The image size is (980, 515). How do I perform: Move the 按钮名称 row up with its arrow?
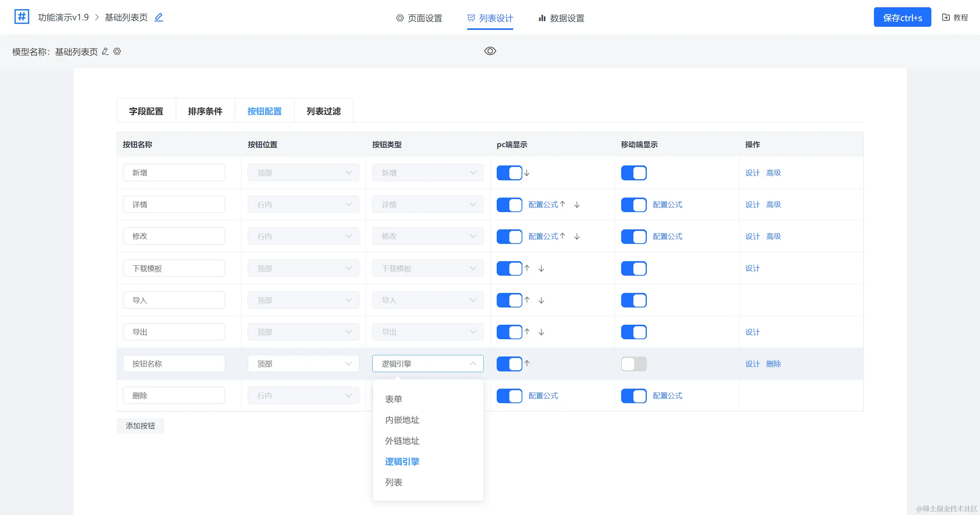point(527,363)
